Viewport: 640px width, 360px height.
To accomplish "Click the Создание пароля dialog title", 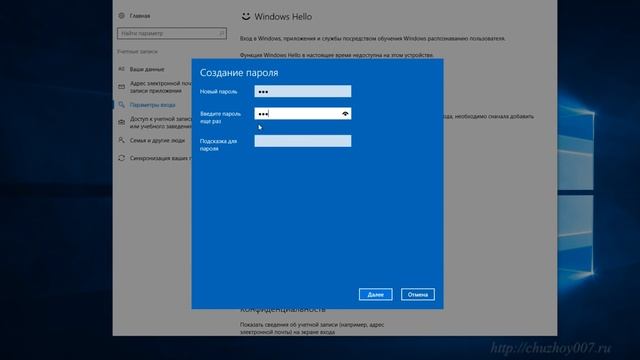I will 239,73.
